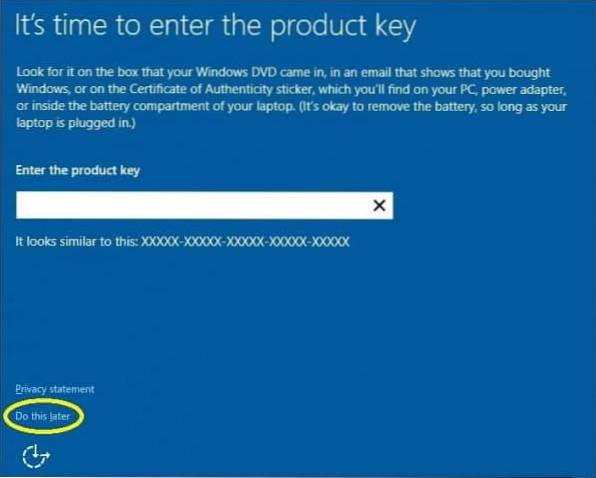
Task: Click the dashed circular accessibility clock icon
Action: (x=36, y=456)
